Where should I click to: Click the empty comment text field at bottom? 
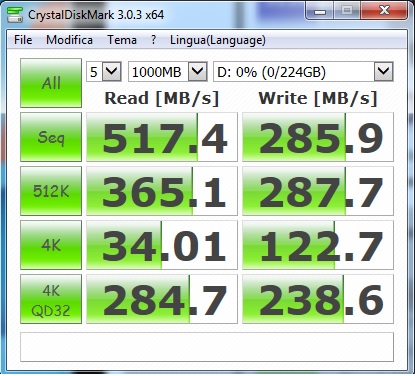(207, 347)
